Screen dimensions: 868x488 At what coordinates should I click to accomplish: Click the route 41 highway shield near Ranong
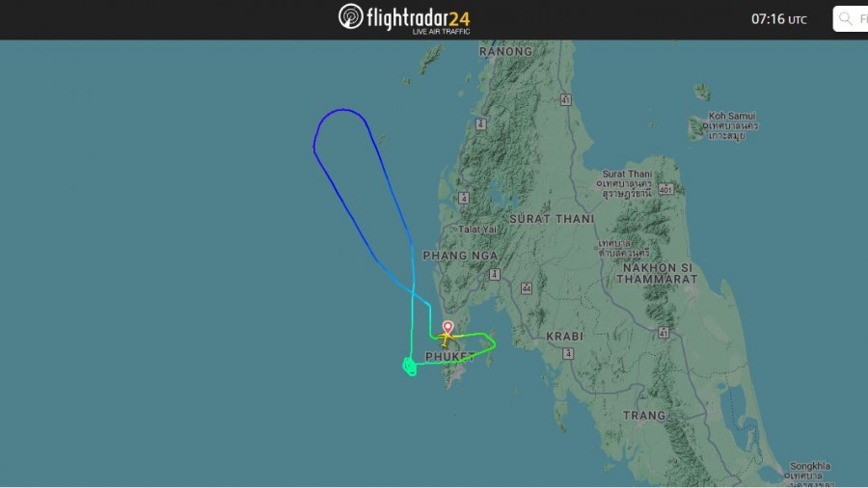pyautogui.click(x=565, y=100)
